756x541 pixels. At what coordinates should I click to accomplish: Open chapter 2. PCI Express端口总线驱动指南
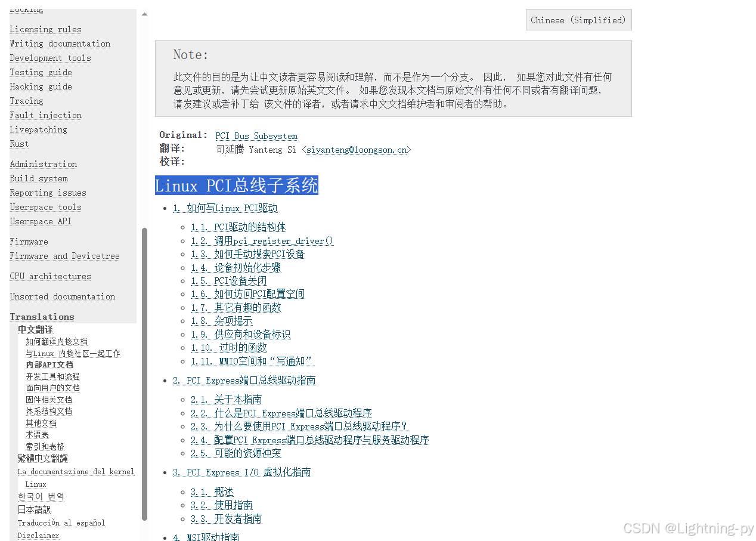(244, 380)
